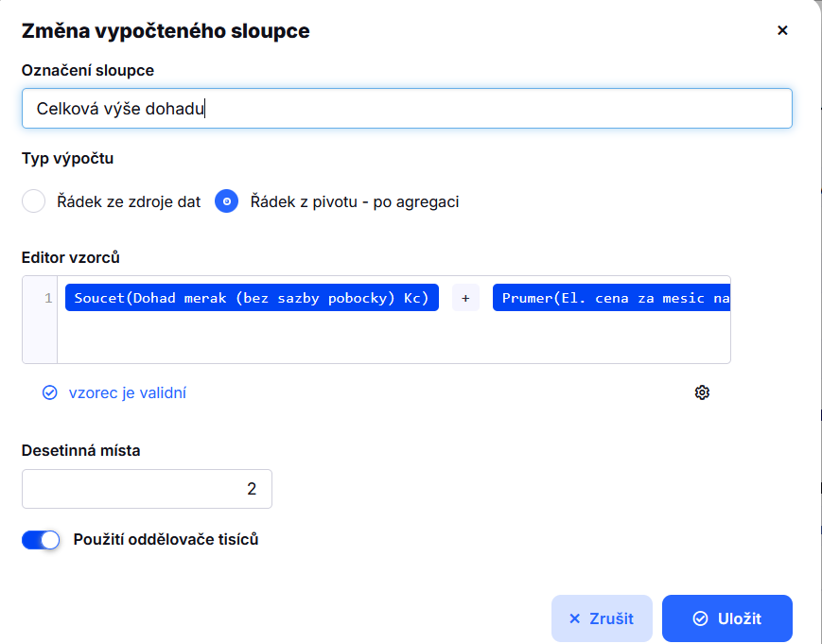The height and width of the screenshot is (644, 822).
Task: Click the 'vzorec je validní' status text
Action: click(x=127, y=392)
